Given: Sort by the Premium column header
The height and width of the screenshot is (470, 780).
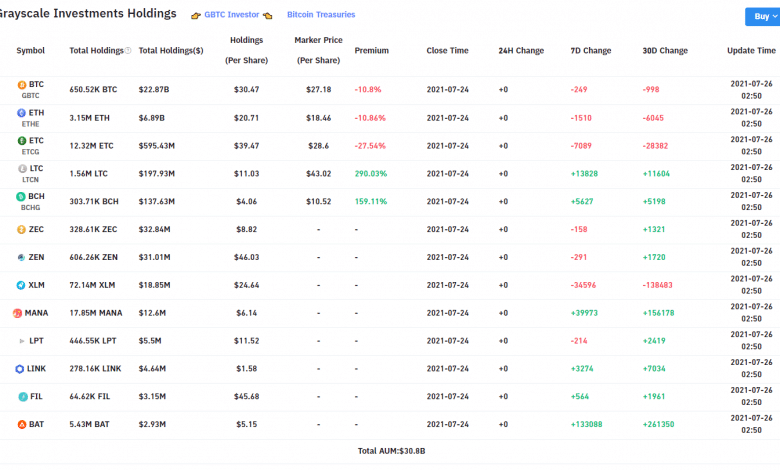Looking at the screenshot, I should point(371,50).
